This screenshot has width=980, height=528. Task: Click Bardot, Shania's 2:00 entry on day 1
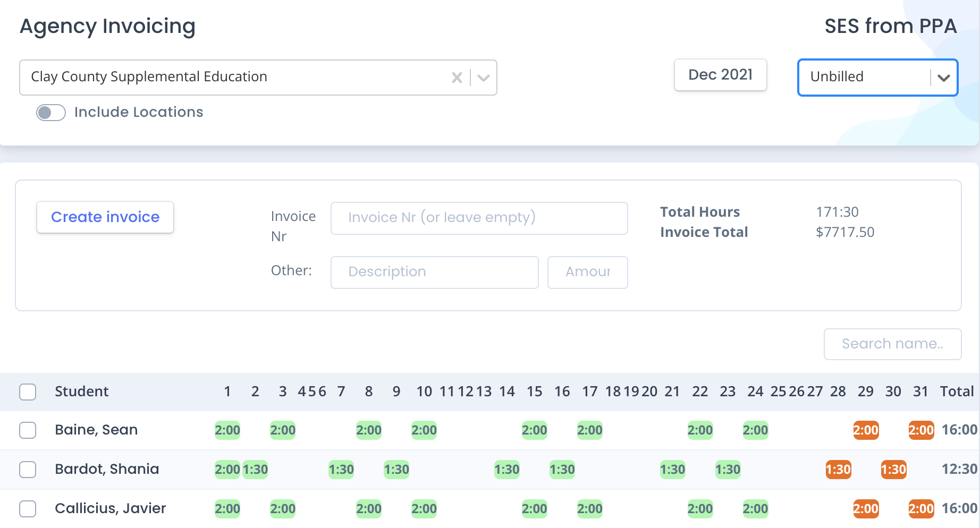click(x=227, y=470)
